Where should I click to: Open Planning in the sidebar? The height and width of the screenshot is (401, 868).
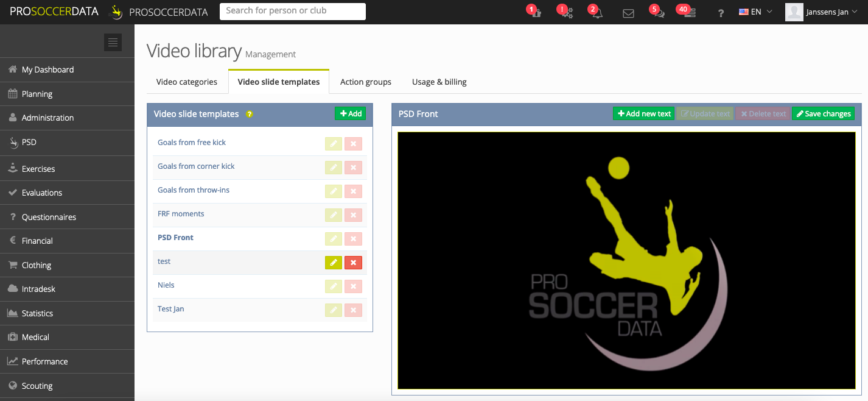[x=67, y=94]
